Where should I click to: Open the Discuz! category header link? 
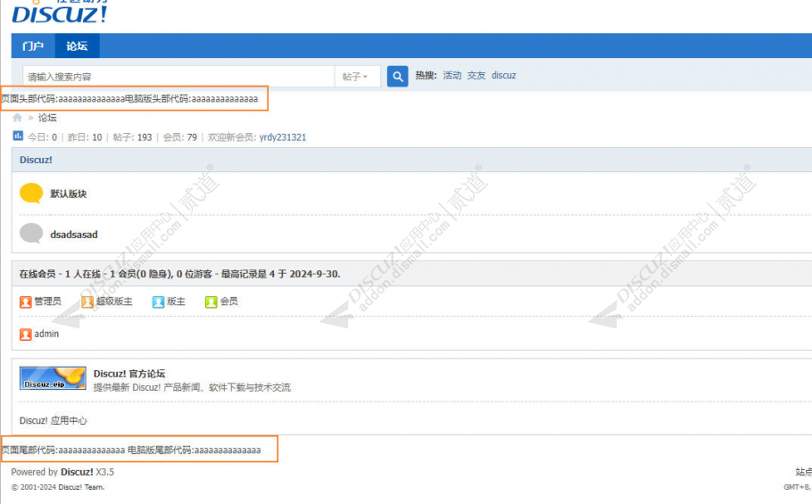coord(36,160)
